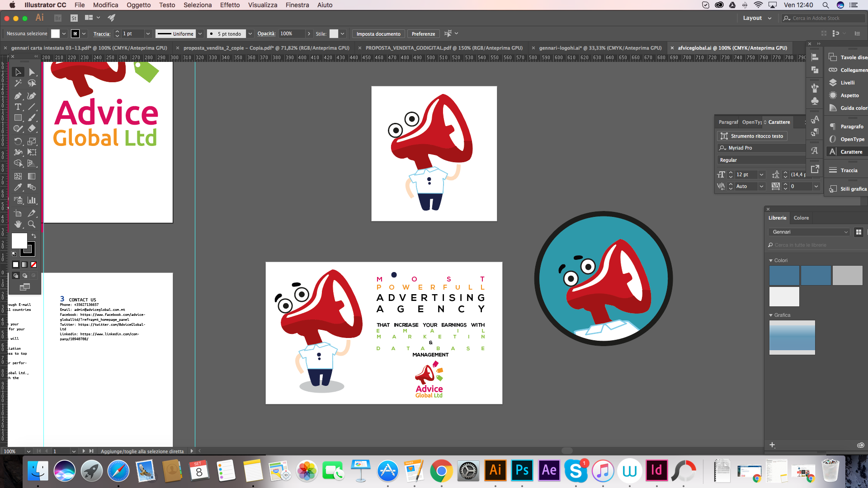Switch to the Colore panel tab
The width and height of the screenshot is (868, 488).
point(801,218)
